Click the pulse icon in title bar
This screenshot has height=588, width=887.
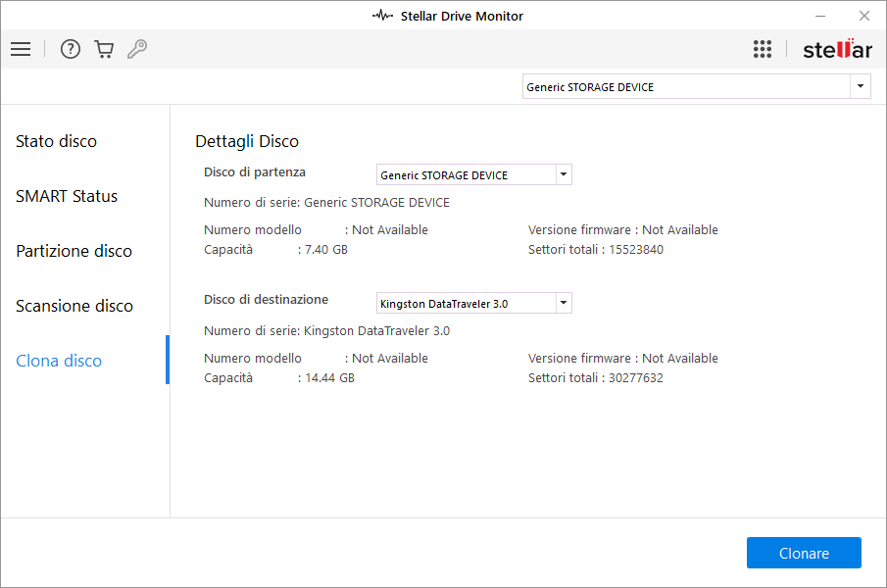[x=382, y=16]
